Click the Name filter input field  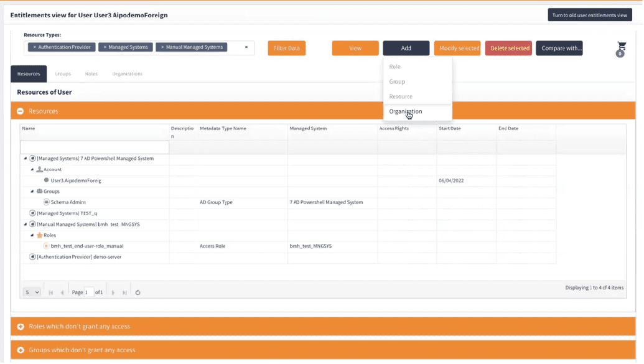coord(93,147)
